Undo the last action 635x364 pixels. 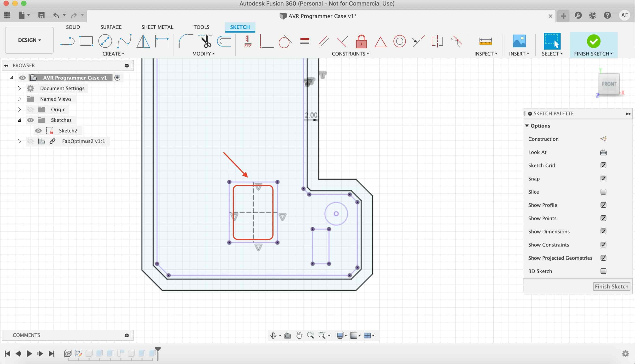click(x=56, y=15)
